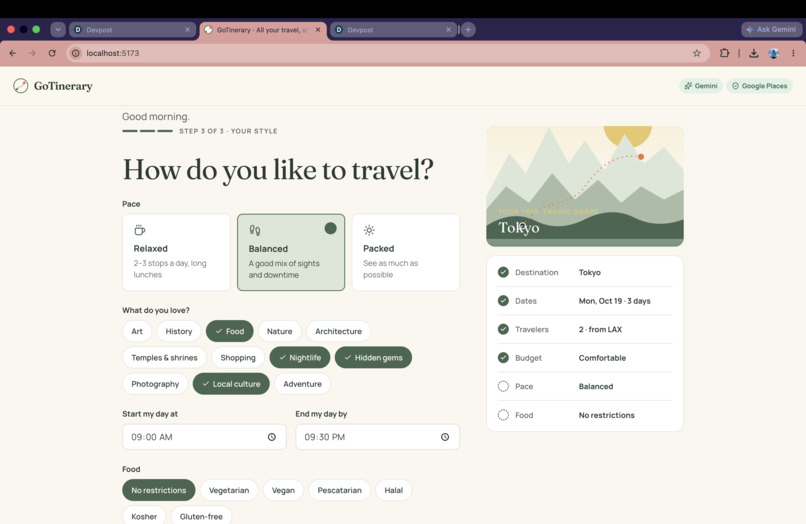This screenshot has width=806, height=524.
Task: Click the Tokyo trip illustration card
Action: [x=585, y=186]
